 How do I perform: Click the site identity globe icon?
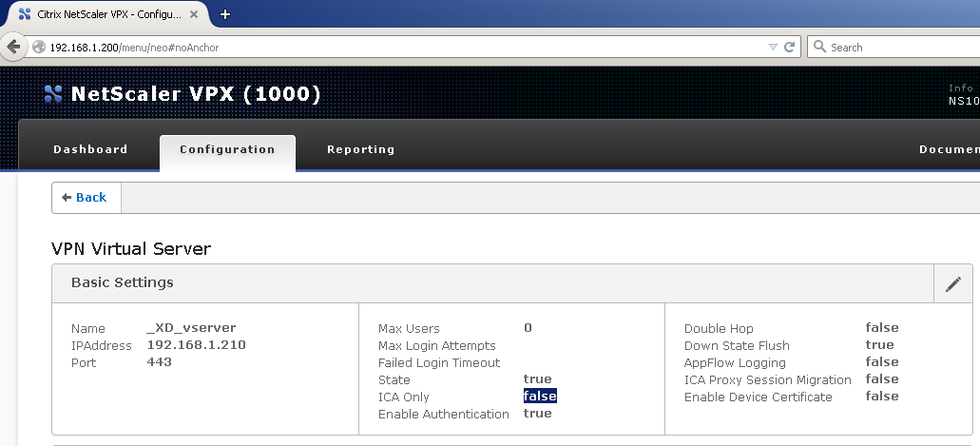[x=39, y=47]
